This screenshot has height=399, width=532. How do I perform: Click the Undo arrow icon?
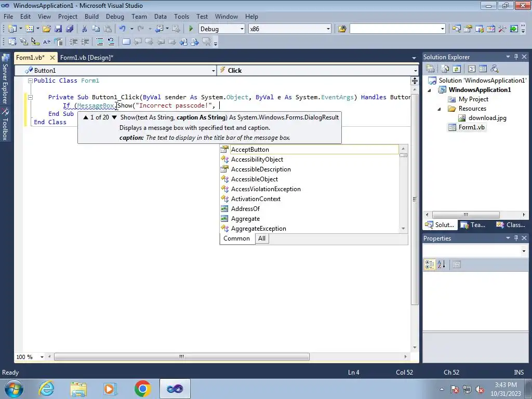coord(123,29)
